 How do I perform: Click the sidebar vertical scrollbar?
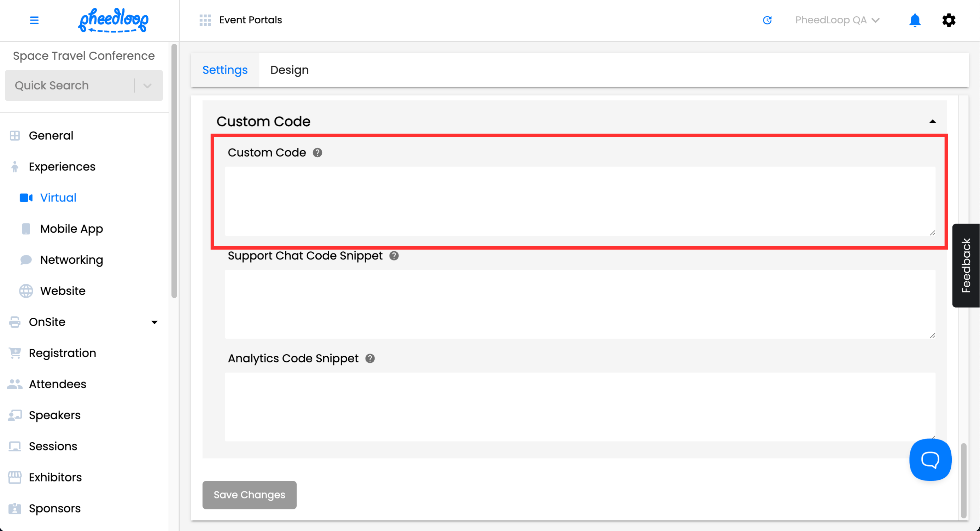click(174, 171)
